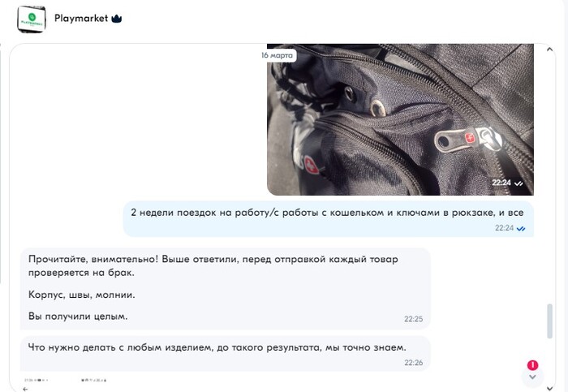This screenshot has height=392, width=568.
Task: Open the Playmarket seller name link
Action: (x=81, y=18)
